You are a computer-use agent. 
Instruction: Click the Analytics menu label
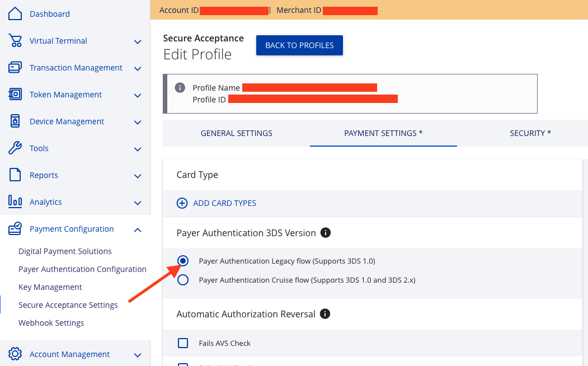(x=45, y=202)
